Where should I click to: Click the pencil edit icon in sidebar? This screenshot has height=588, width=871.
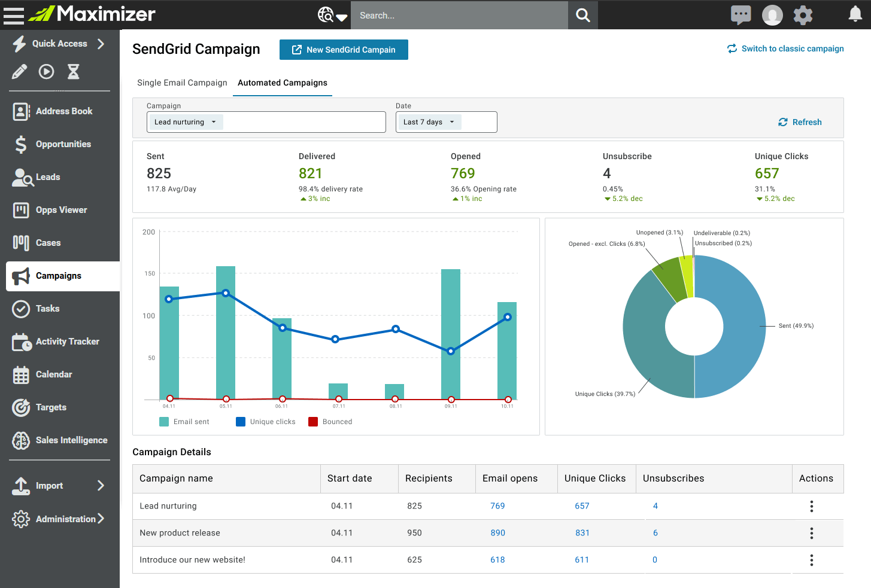[x=19, y=72]
